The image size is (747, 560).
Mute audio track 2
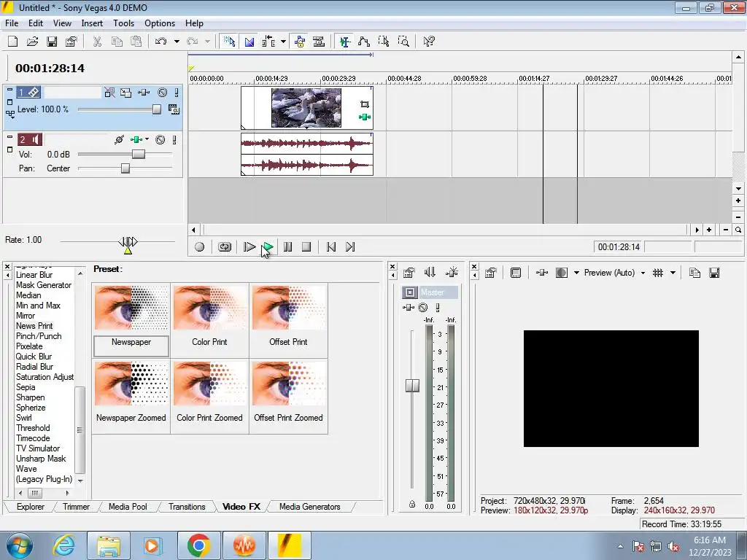(160, 140)
